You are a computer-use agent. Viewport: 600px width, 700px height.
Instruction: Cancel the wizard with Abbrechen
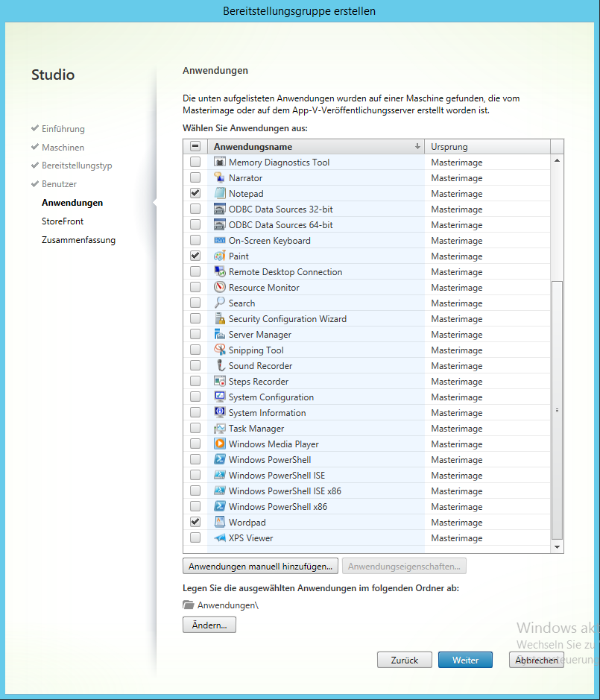pyautogui.click(x=537, y=660)
